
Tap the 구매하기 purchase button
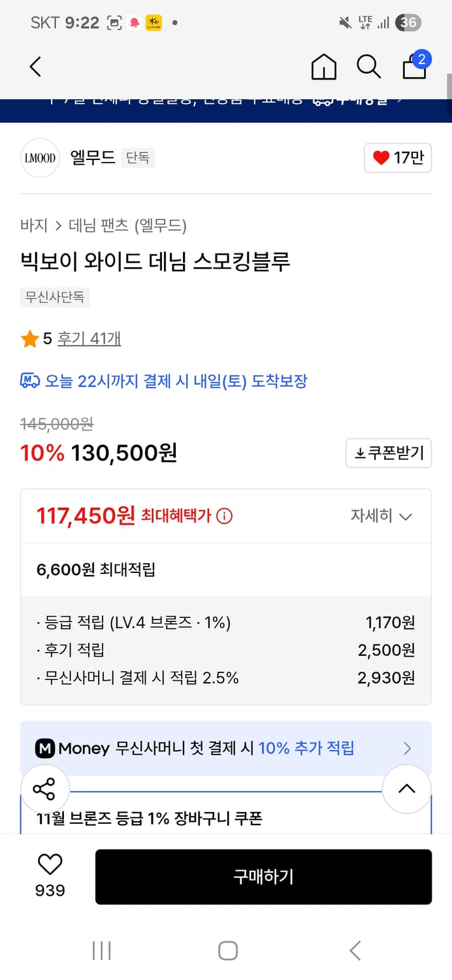pyautogui.click(x=263, y=877)
